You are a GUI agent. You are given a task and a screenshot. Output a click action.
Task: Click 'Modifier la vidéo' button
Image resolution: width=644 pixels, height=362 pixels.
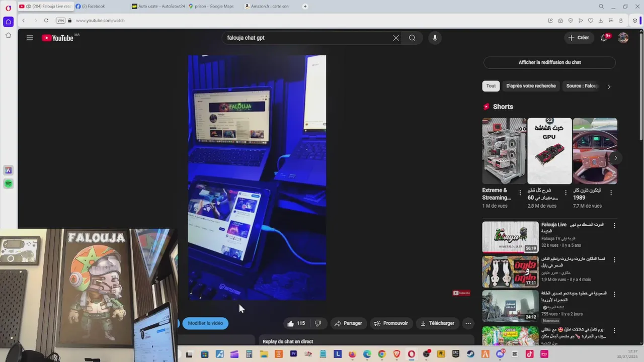205,323
